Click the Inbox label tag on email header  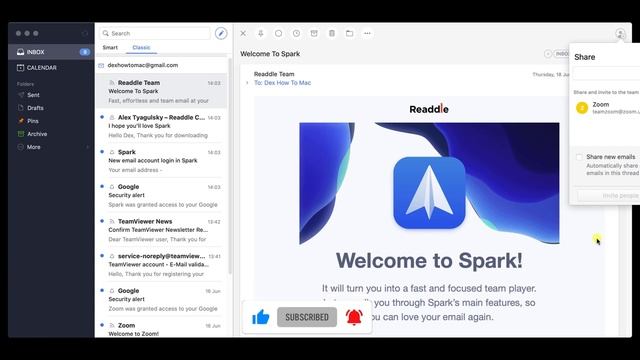click(562, 54)
